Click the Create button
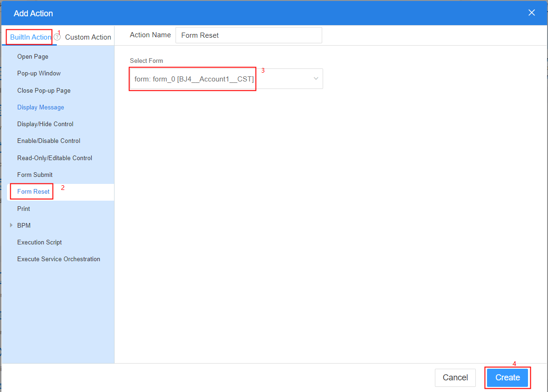The height and width of the screenshot is (392, 548). (507, 378)
